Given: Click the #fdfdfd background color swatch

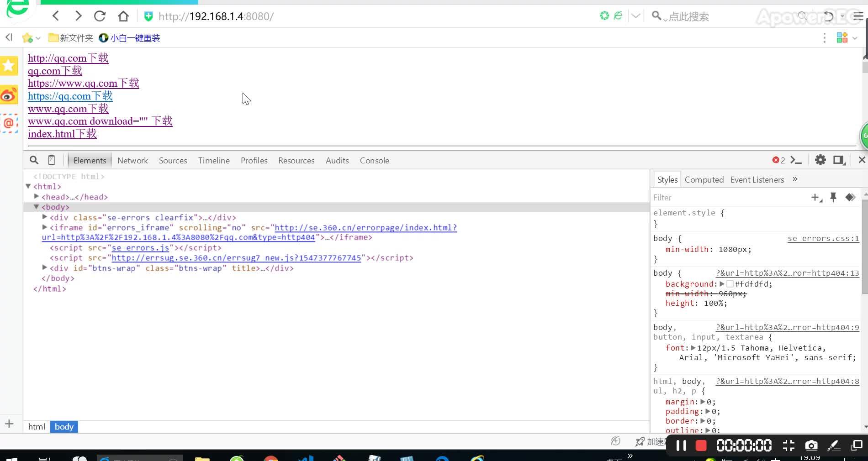Looking at the screenshot, I should 730,284.
